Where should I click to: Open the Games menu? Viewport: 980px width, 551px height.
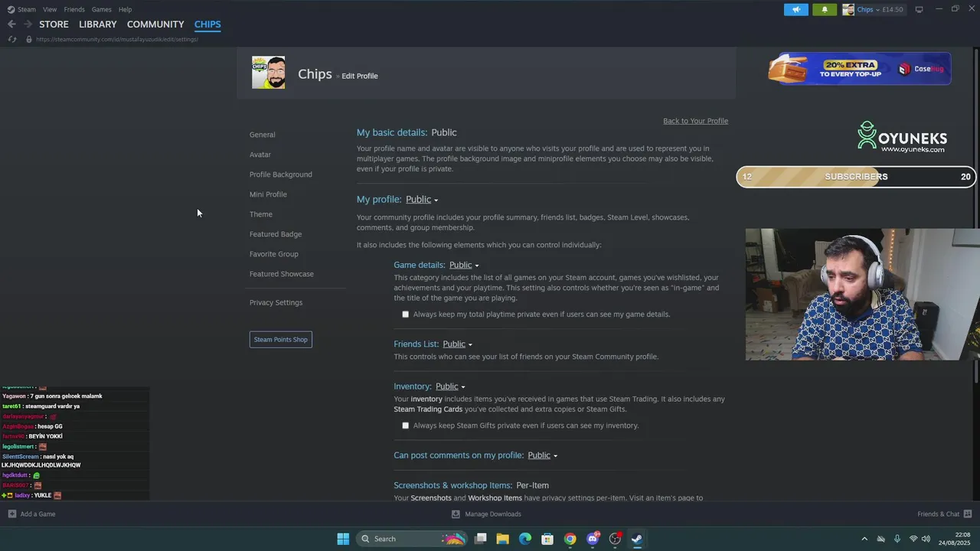101,9
